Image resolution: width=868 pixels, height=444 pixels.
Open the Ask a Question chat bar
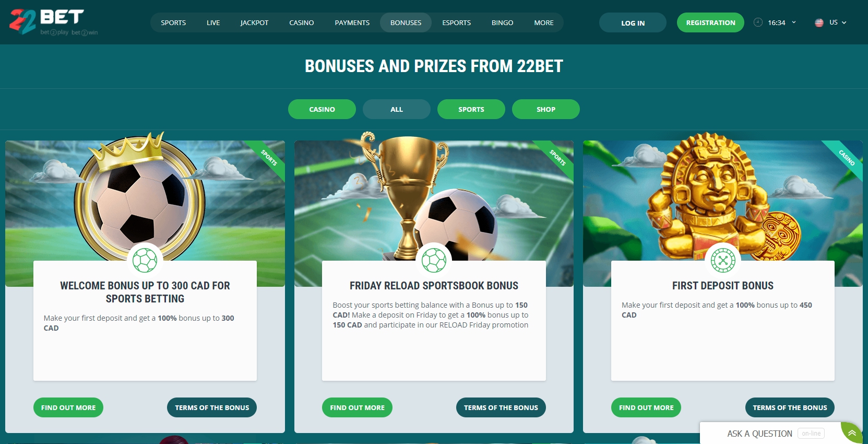pyautogui.click(x=770, y=433)
